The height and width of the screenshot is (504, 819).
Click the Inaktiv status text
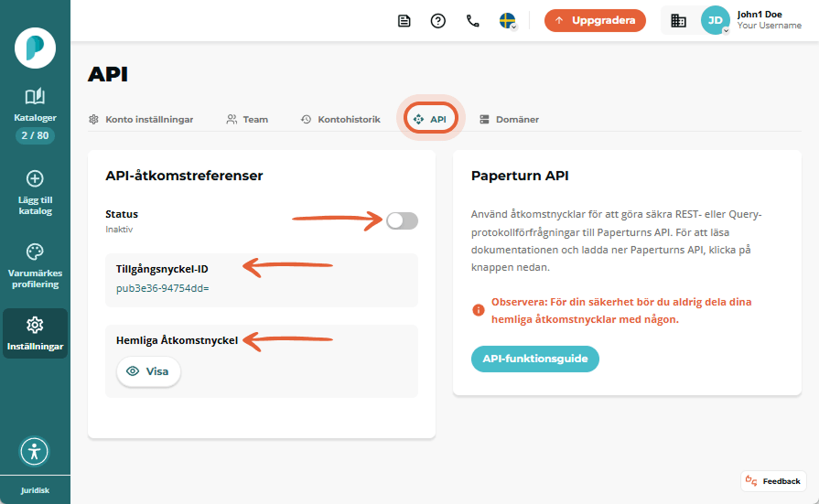coord(119,230)
